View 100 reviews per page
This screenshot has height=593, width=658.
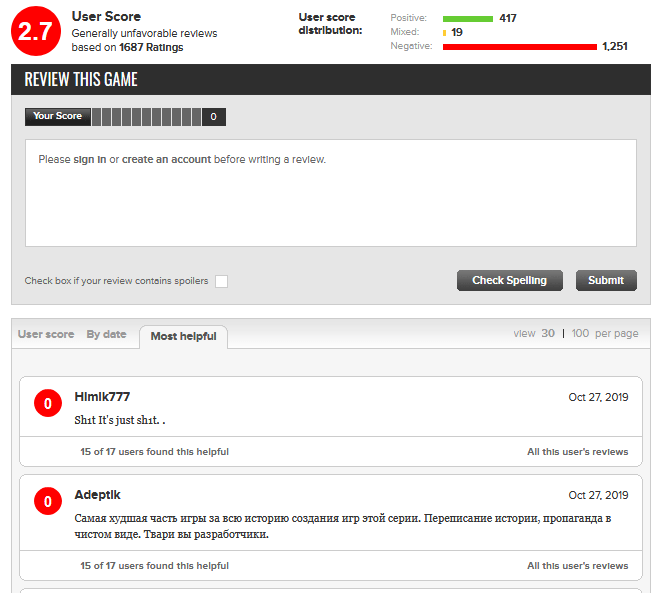(580, 333)
